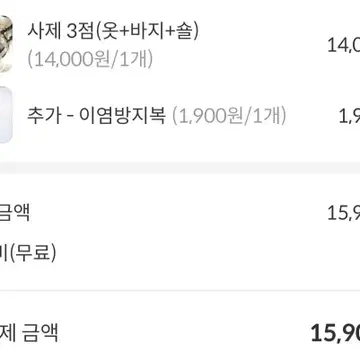This screenshot has width=360, height=360.
Task: Click the shipping fee (무료) label
Action: [x=28, y=253]
